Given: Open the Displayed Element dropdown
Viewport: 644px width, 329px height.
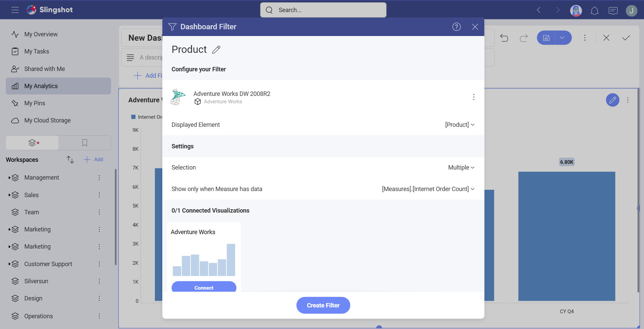Looking at the screenshot, I should tap(460, 125).
